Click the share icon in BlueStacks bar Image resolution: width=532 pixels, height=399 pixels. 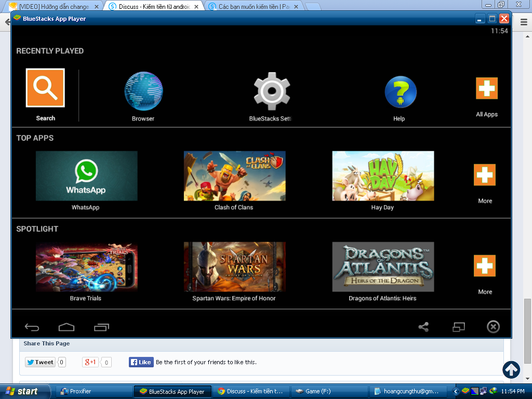click(423, 327)
